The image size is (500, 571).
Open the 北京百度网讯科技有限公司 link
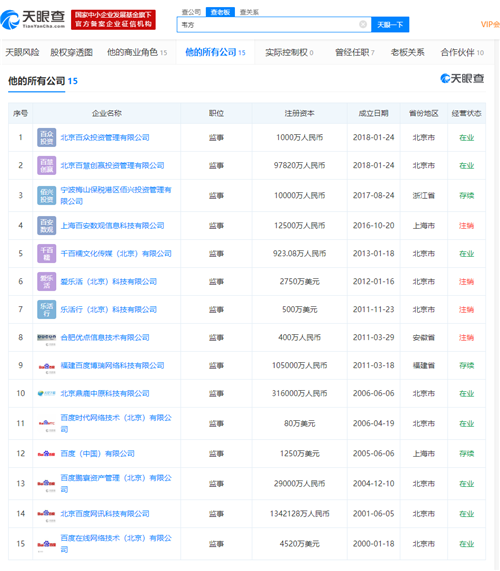point(105,514)
